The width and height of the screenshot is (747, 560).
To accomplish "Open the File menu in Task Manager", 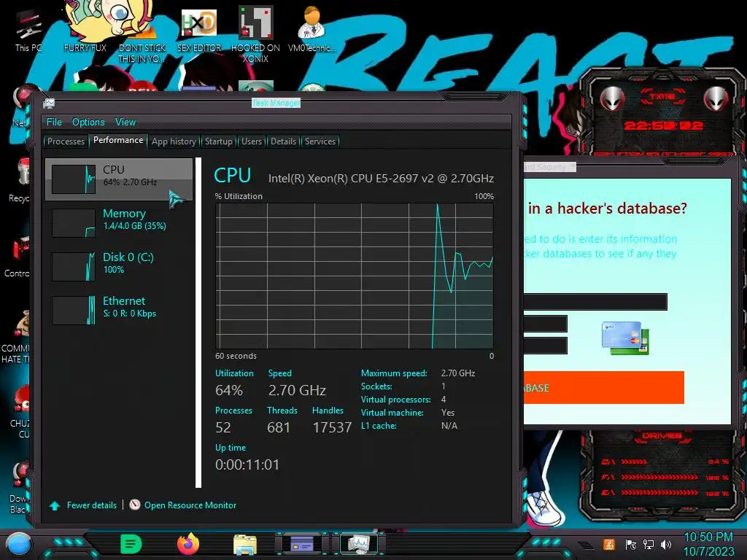I will (54, 122).
